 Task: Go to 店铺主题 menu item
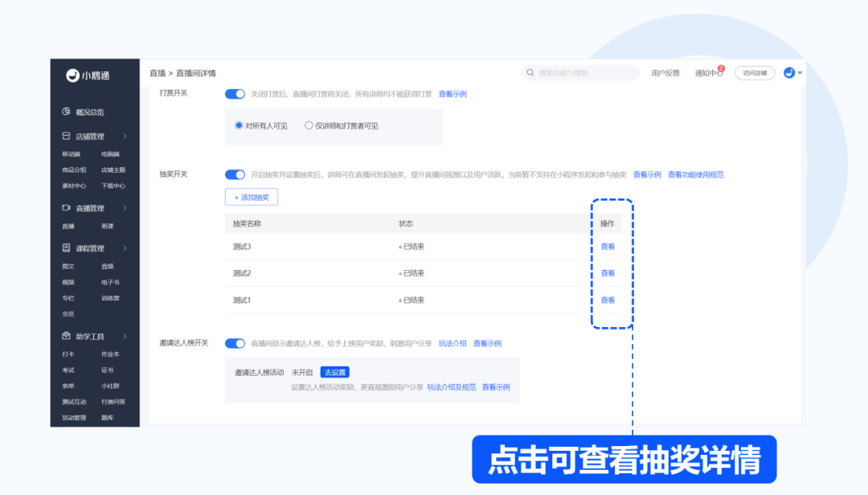pyautogui.click(x=113, y=170)
